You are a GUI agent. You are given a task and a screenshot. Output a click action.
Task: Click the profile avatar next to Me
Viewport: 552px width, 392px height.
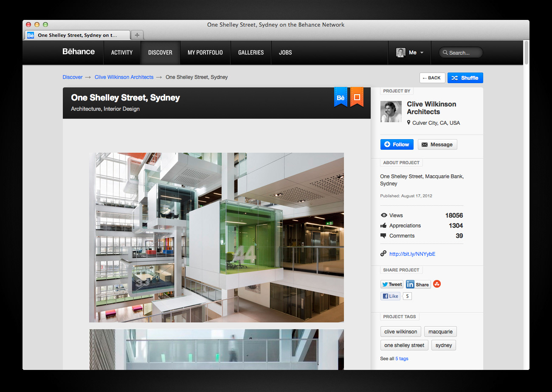coord(400,53)
